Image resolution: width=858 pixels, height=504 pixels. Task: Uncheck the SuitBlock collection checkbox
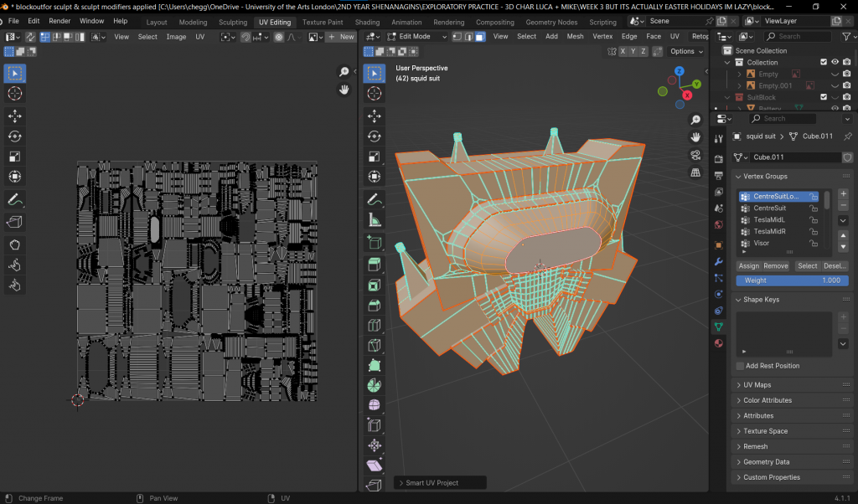824,97
